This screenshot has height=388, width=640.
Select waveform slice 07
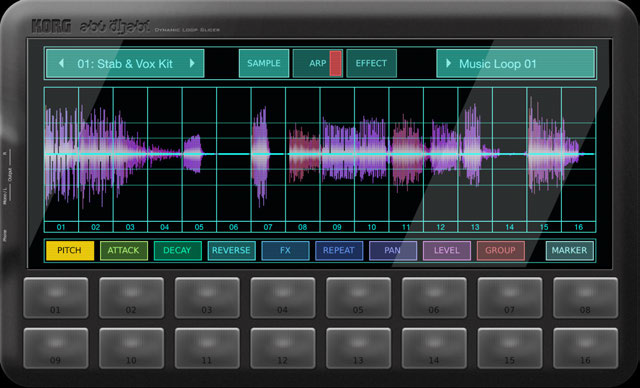(268, 159)
